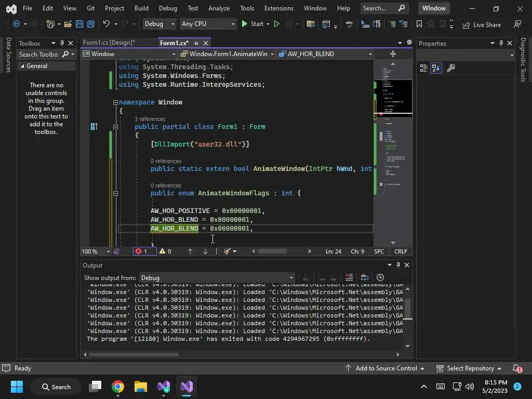Pin the Form1.cs* tab
The height and width of the screenshot is (399, 532).
click(196, 43)
